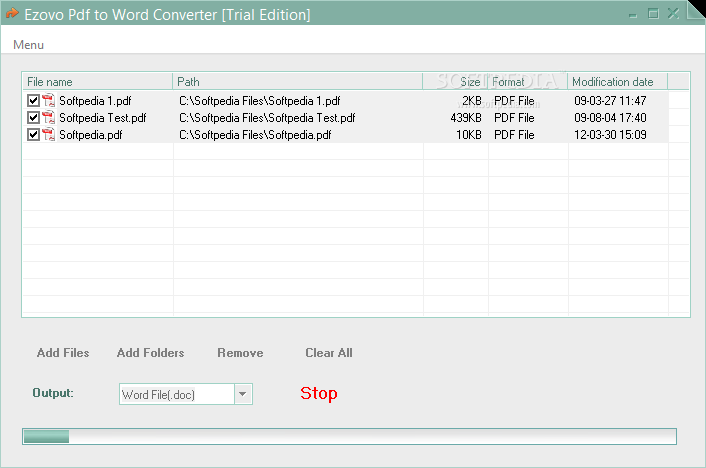The height and width of the screenshot is (468, 706).
Task: Click Remove to delete selected file
Action: click(x=240, y=353)
